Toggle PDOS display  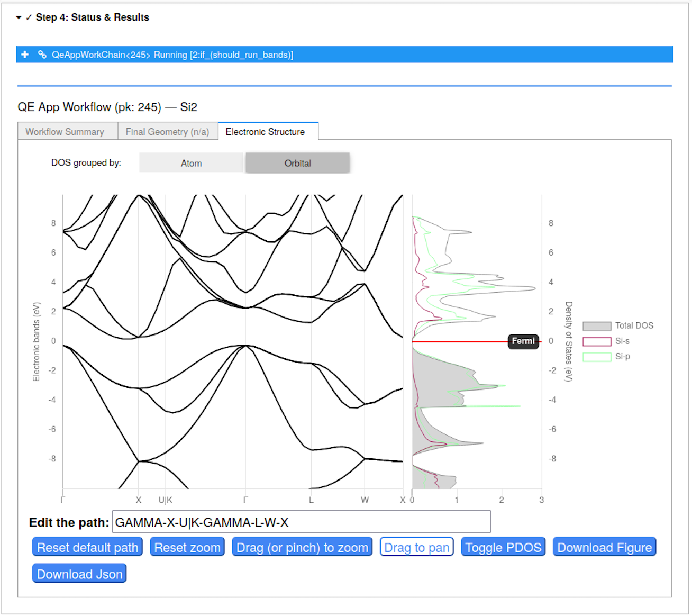[x=503, y=547]
